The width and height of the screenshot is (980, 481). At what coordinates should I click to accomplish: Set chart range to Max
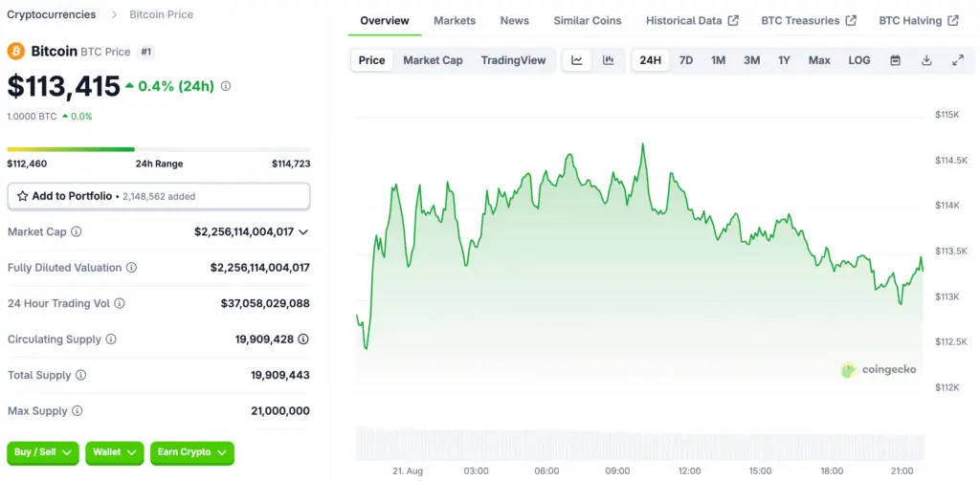click(x=819, y=60)
